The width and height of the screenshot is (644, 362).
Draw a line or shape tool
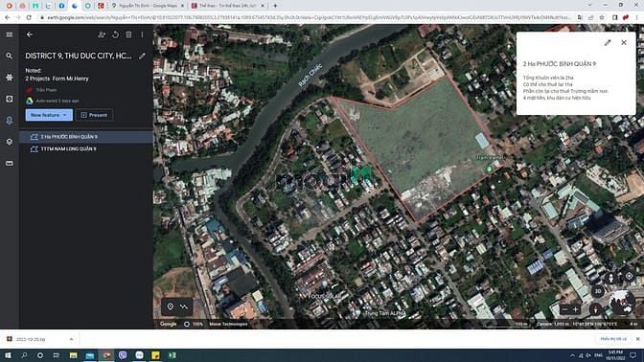pos(184,306)
